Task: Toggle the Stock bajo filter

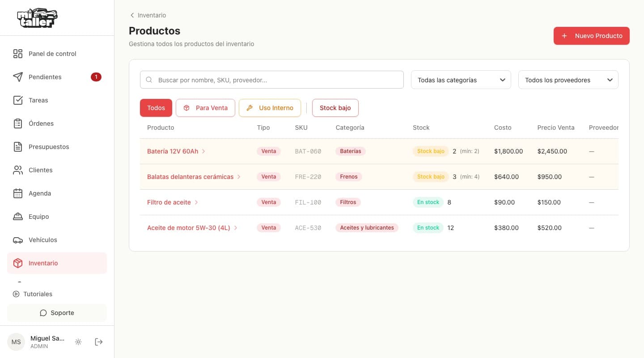Action: (335, 108)
